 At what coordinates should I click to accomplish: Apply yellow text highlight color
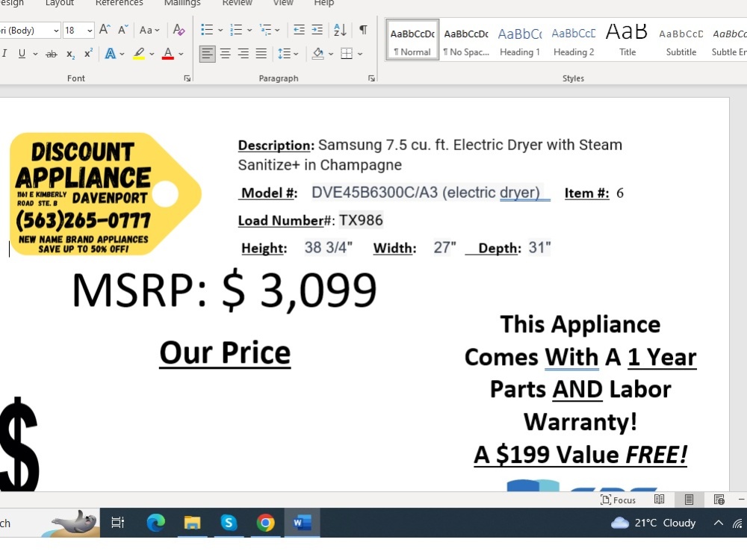pyautogui.click(x=139, y=54)
